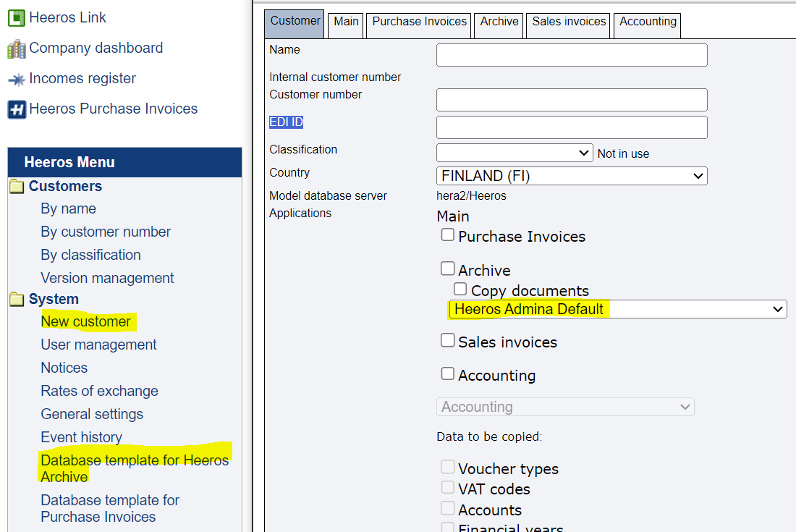Click the Company dashboard chart icon

pos(16,48)
